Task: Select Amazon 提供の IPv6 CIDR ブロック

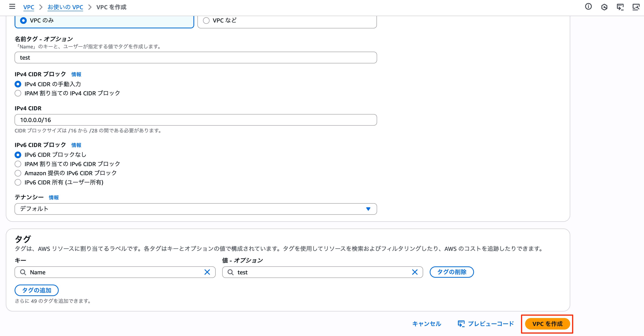Action: [x=18, y=173]
